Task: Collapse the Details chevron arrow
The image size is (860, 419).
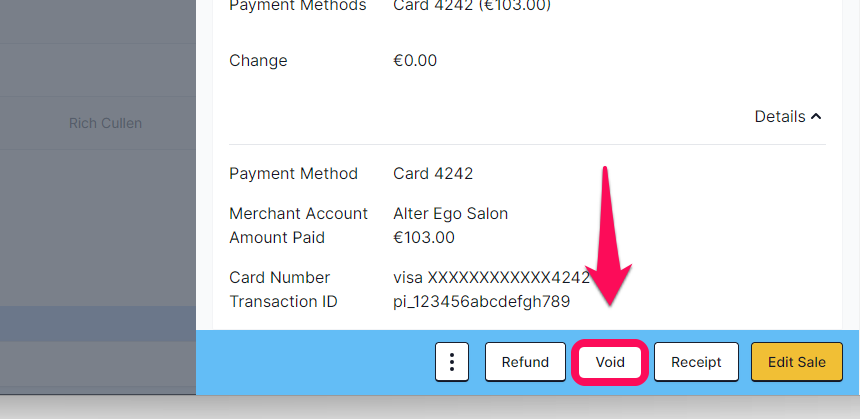Action: coord(816,116)
